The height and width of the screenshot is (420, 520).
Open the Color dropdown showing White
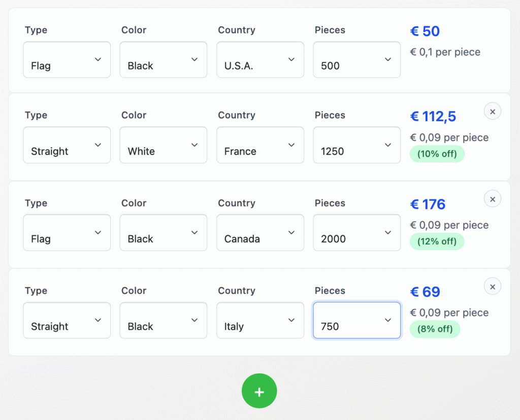pos(163,145)
